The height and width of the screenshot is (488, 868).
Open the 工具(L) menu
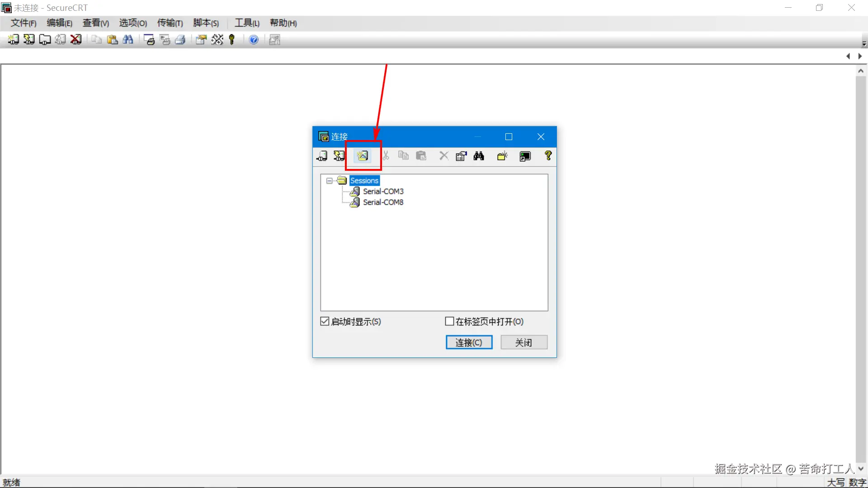(x=247, y=23)
